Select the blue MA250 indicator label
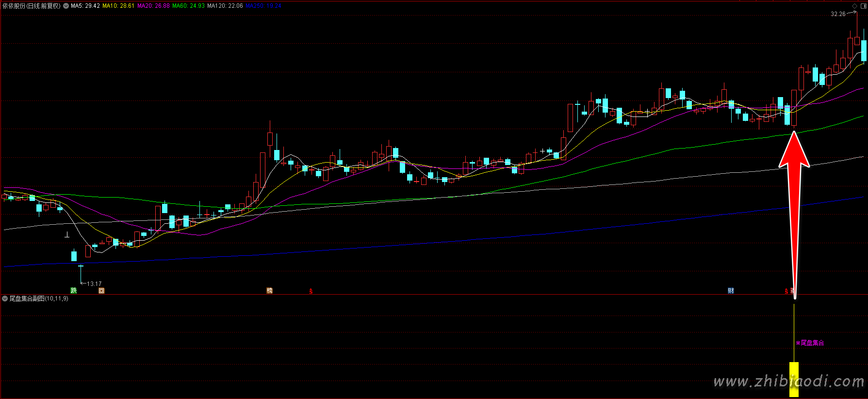This screenshot has height=399, width=868. (263, 6)
